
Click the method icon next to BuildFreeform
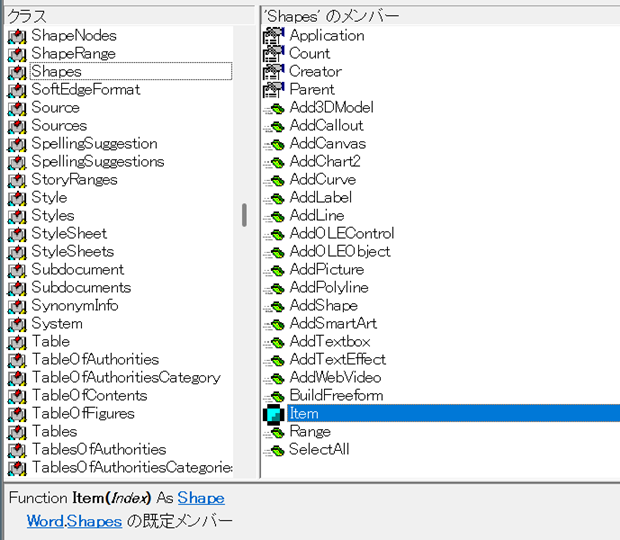[x=274, y=397]
